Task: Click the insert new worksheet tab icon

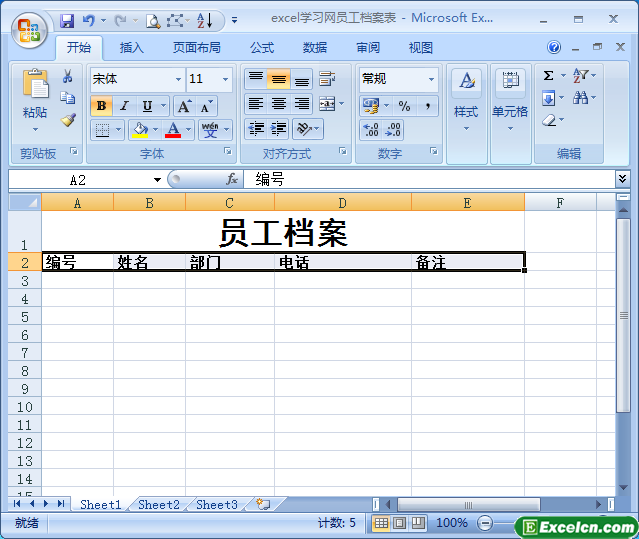Action: 263,505
